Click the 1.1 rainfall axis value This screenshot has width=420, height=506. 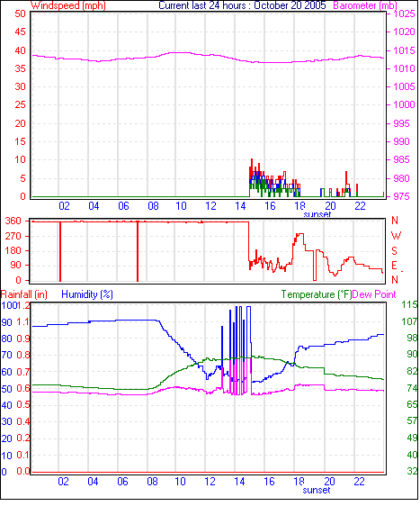pyautogui.click(x=22, y=321)
